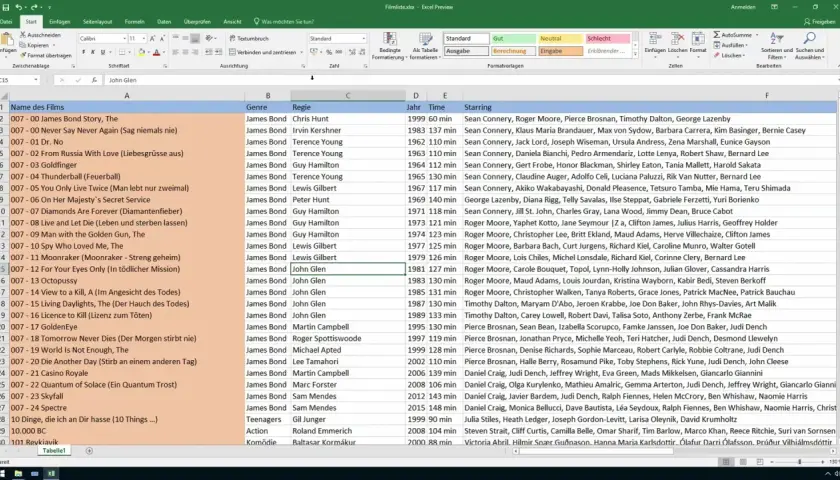Click the Freigeben share button

820,22
